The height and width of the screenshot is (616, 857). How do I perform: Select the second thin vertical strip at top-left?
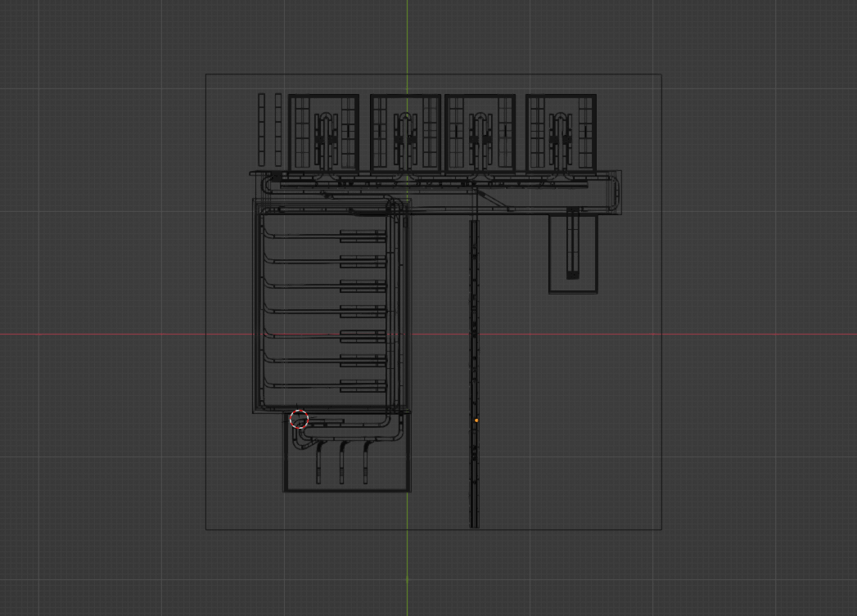(278, 129)
